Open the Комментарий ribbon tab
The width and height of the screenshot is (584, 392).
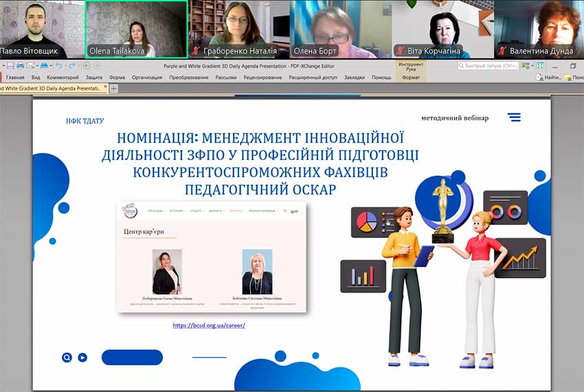pos(63,78)
